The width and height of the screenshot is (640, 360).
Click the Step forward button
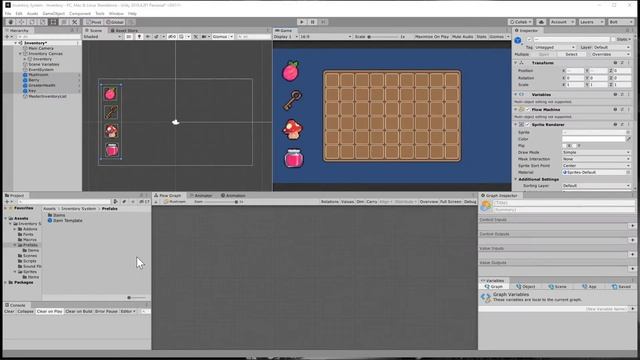[x=323, y=22]
